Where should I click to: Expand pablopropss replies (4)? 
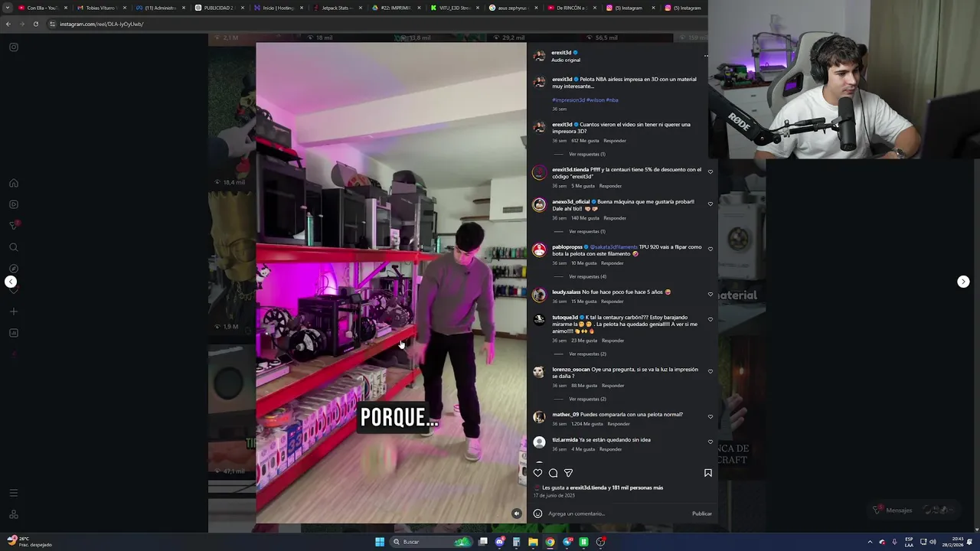587,276
